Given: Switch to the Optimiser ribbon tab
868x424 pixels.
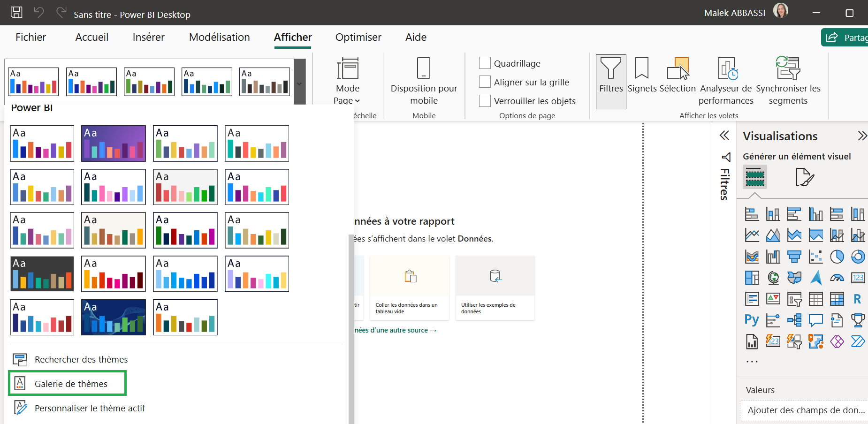Looking at the screenshot, I should tap(358, 37).
